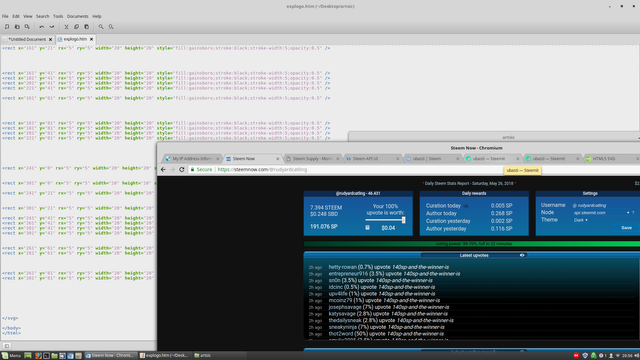Go back in Chromium browser
This screenshot has height=360, width=640.
click(163, 169)
